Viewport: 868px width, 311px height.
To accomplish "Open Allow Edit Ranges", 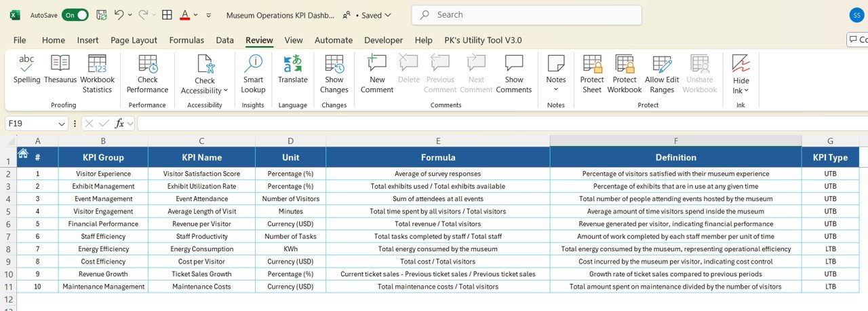I will coord(662,74).
